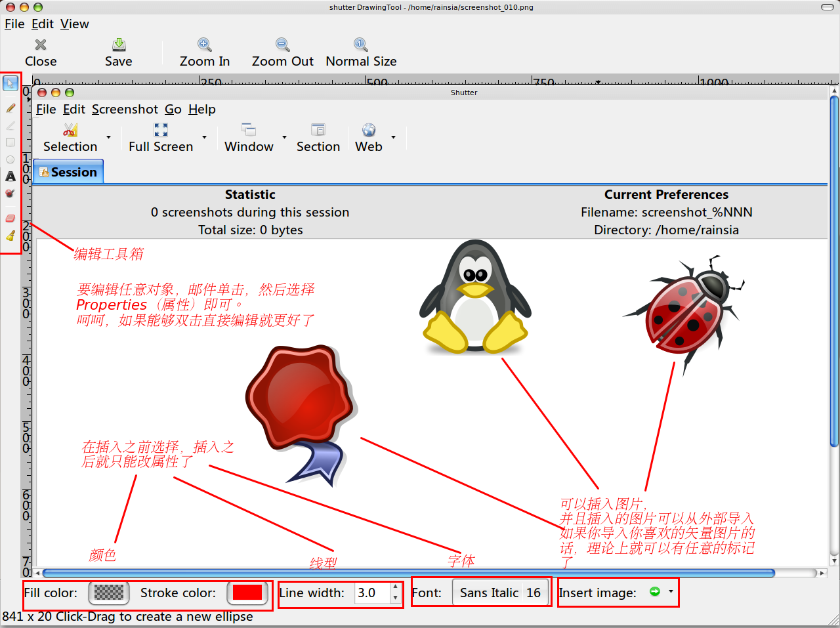Select the penguin image on the canvas
The height and width of the screenshot is (628, 840).
point(476,297)
